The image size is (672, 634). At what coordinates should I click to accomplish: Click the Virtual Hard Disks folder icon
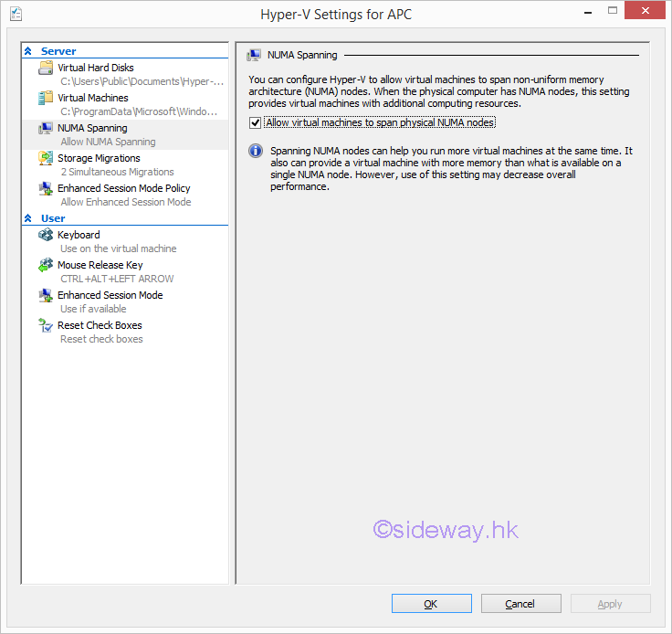(46, 69)
